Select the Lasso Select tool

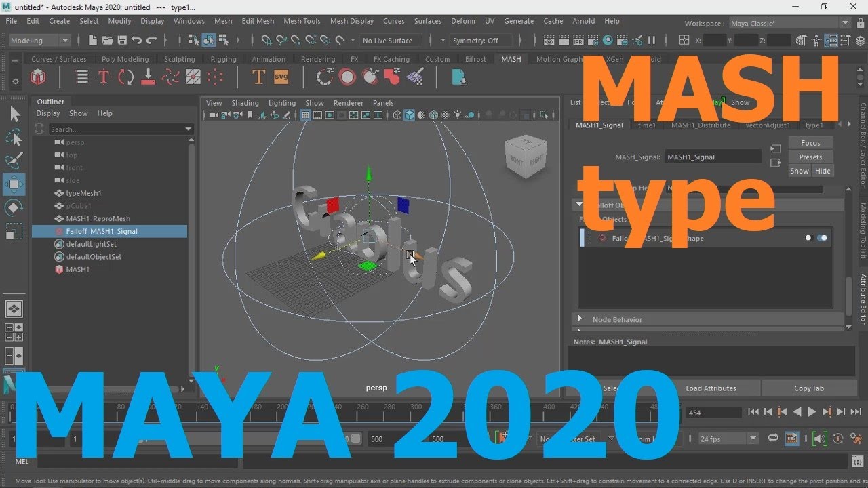pos(14,138)
